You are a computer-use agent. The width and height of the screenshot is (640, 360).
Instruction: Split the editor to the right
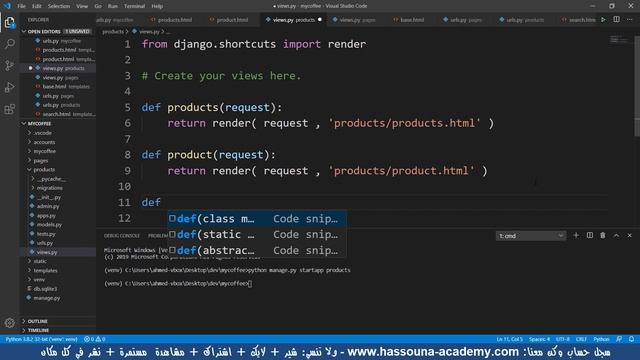coord(616,20)
